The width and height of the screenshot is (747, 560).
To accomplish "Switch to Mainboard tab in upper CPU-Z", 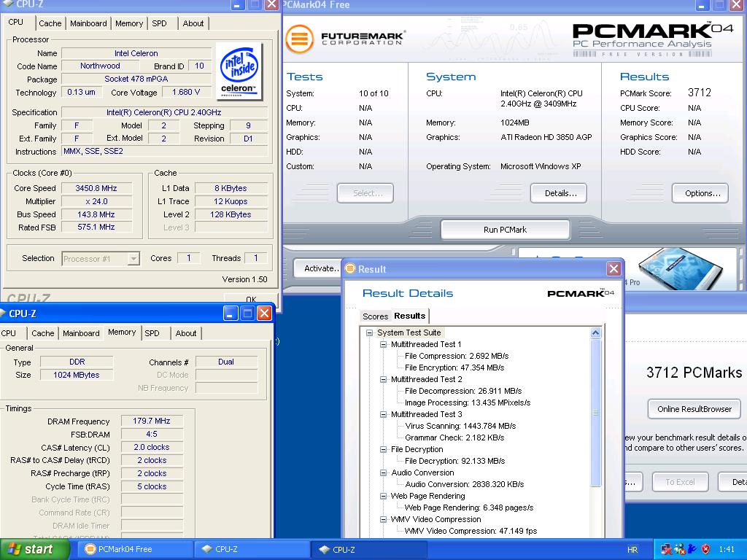I will [88, 23].
